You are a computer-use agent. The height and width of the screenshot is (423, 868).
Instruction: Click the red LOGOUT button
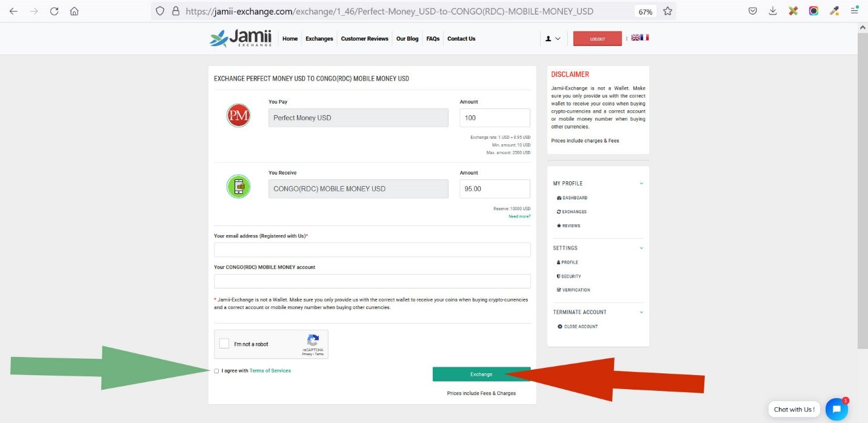(598, 39)
